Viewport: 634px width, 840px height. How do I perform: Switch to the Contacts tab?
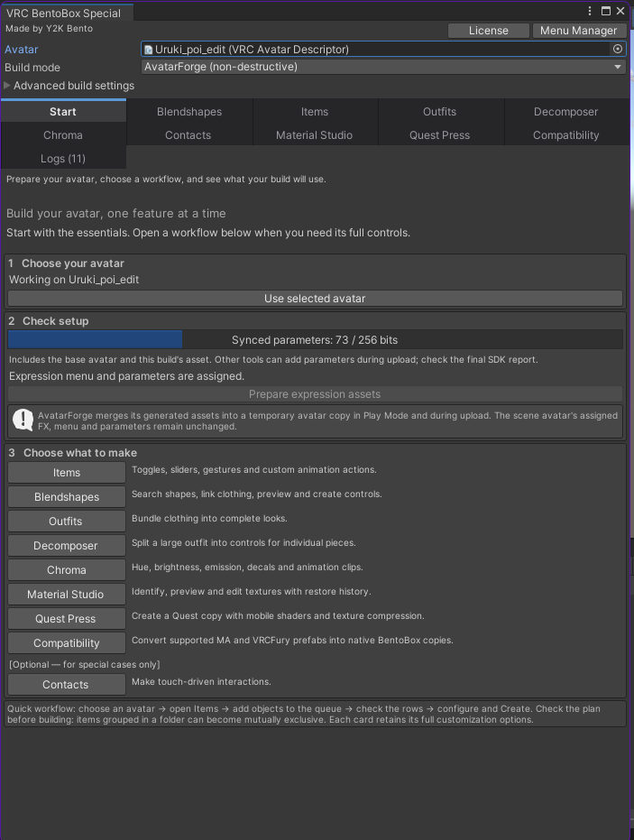click(189, 135)
